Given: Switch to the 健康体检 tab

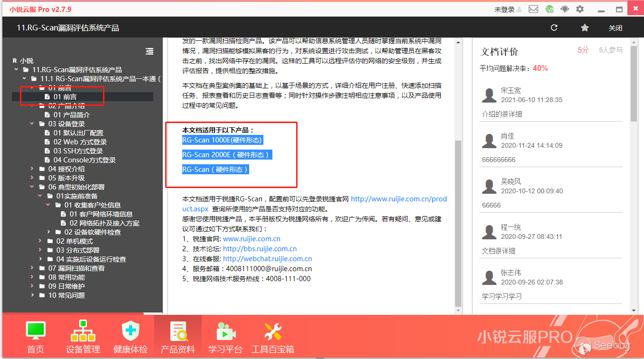Looking at the screenshot, I should (x=131, y=337).
